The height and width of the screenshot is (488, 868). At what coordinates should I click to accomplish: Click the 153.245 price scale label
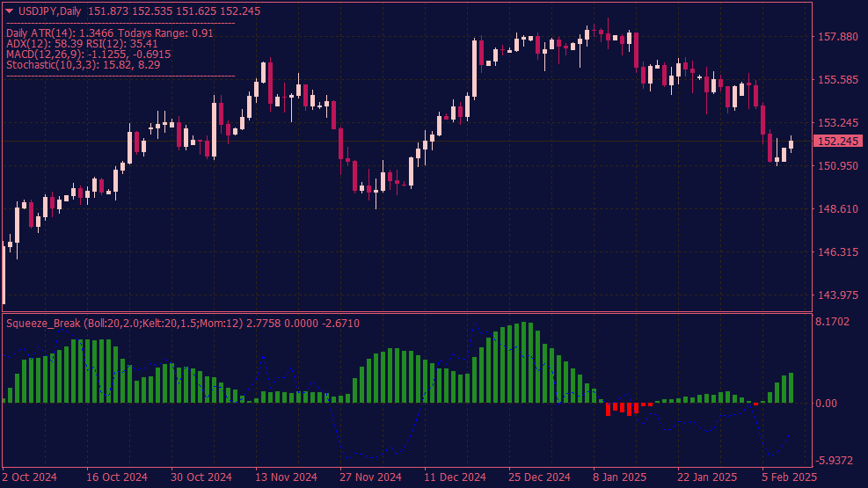pyautogui.click(x=838, y=123)
